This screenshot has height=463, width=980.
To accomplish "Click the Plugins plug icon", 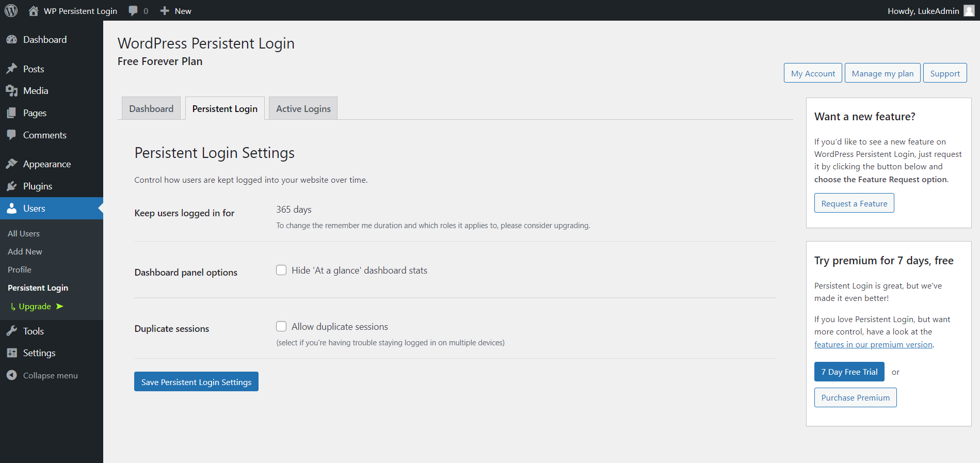I will 12,186.
